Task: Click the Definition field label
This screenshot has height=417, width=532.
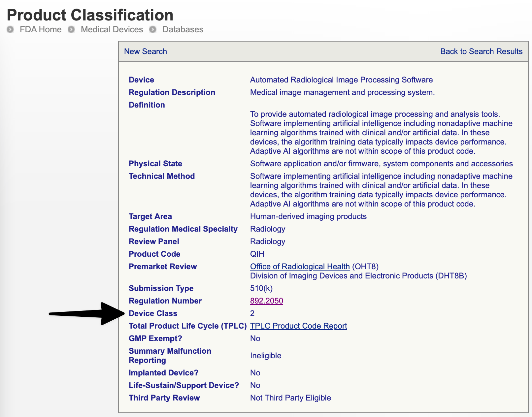Action: (x=147, y=105)
